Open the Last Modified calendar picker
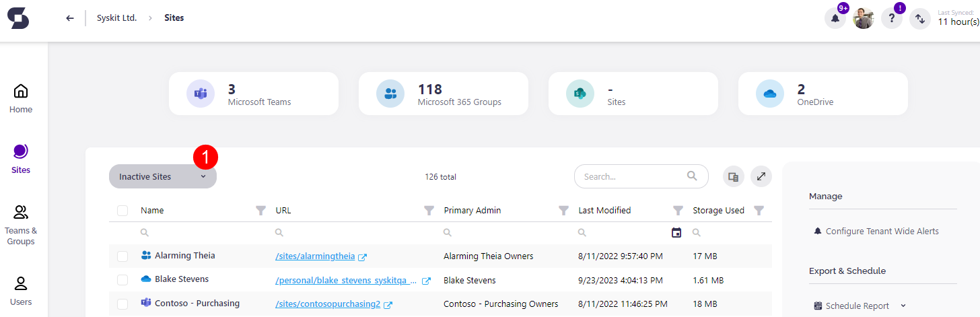The width and height of the screenshot is (980, 317). coord(676,232)
